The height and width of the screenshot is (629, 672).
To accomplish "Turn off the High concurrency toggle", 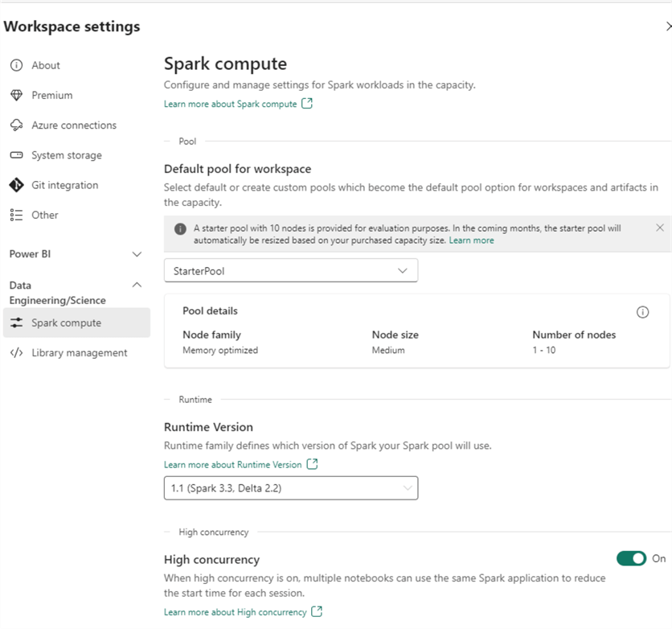I will coord(632,558).
